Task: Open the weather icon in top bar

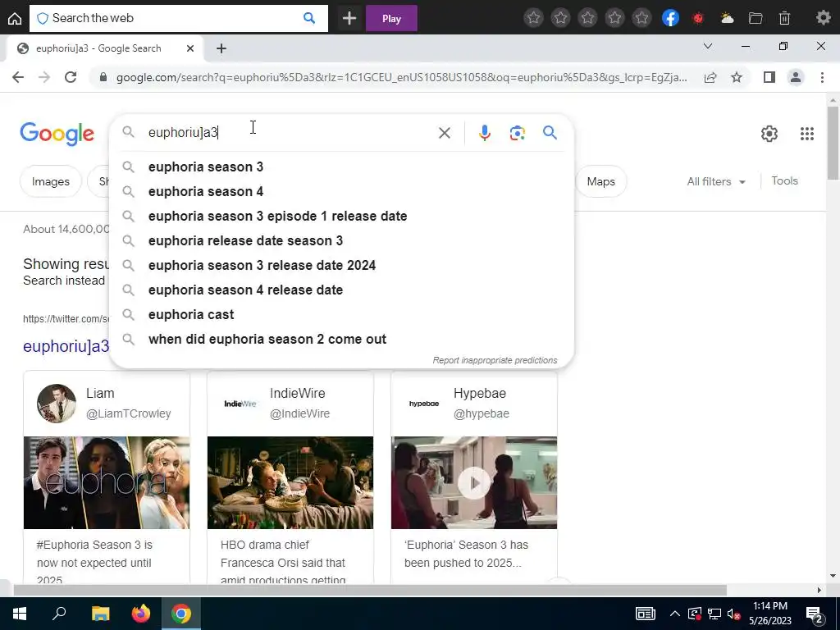Action: point(727,18)
